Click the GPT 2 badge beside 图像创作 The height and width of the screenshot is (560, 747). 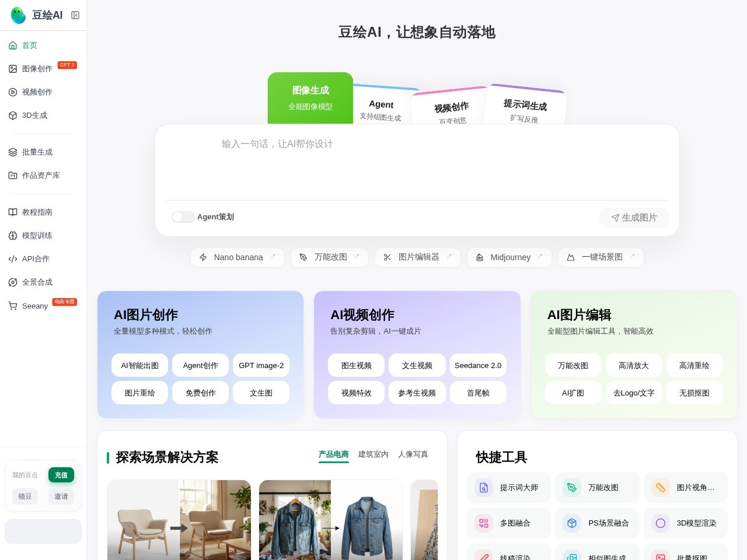pyautogui.click(x=67, y=65)
